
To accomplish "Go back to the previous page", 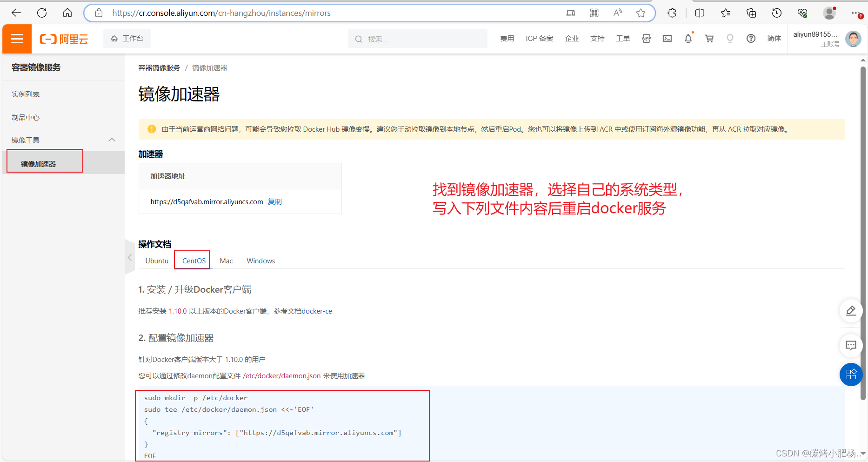I will coord(16,13).
